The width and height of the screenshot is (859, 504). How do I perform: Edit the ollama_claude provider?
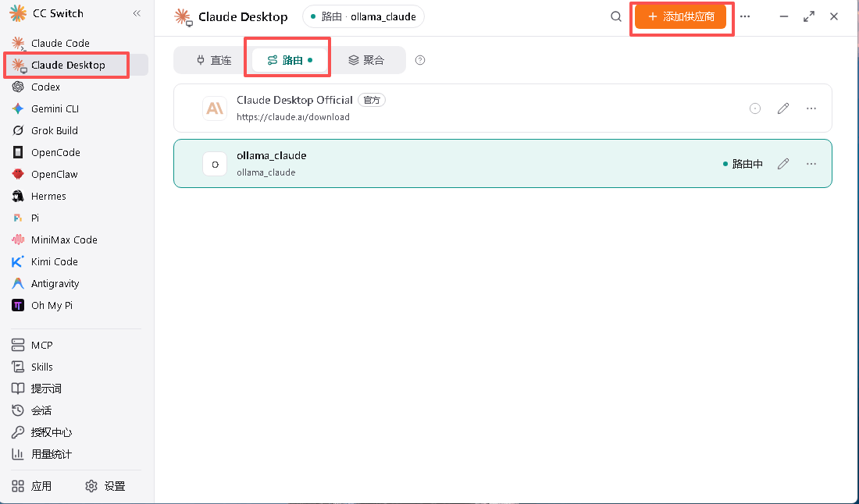783,164
